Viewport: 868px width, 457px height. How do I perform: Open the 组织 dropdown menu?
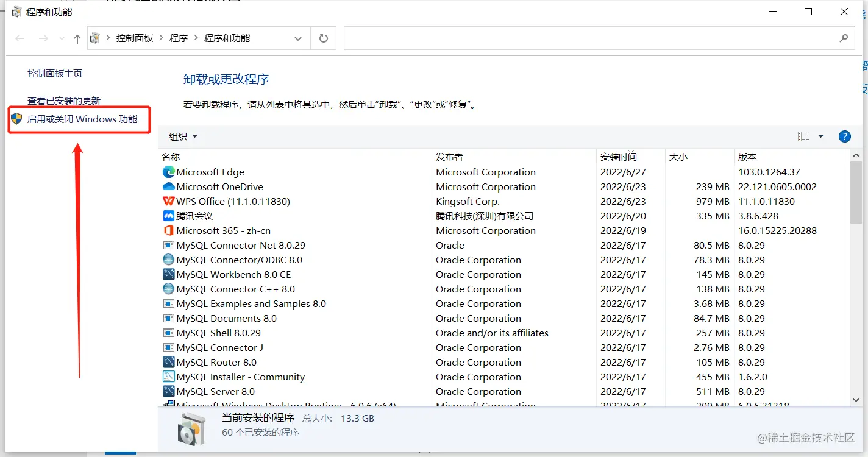point(183,136)
